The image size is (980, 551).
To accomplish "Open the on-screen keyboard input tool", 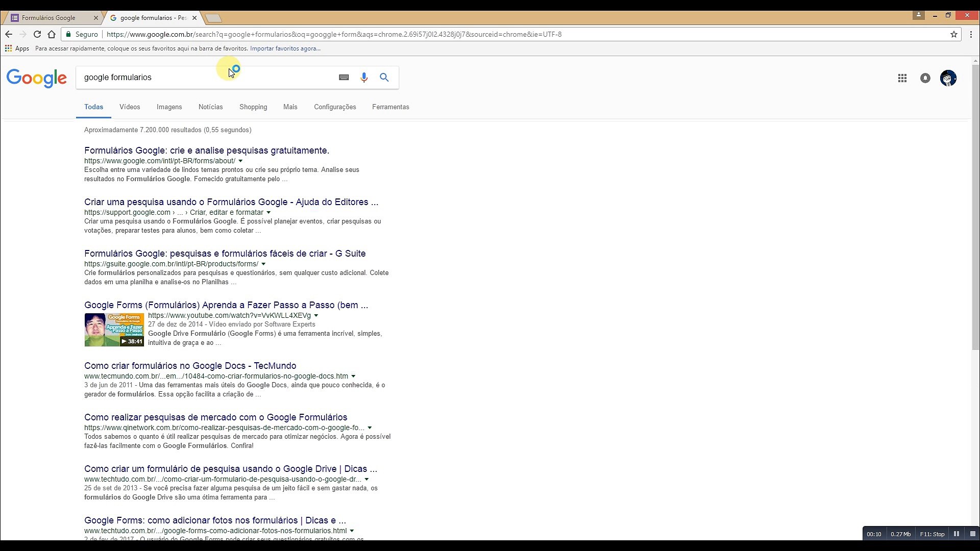I will point(344,78).
